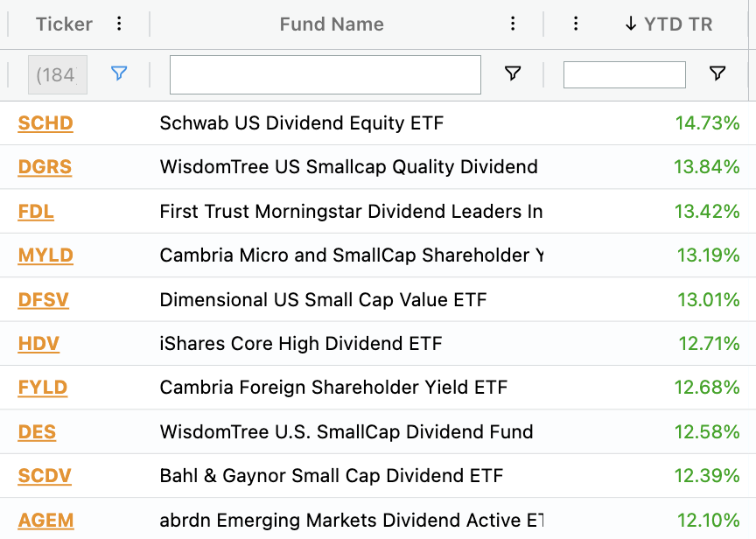Click the Ticker filter box showing (184
756x539 pixels.
coord(58,74)
